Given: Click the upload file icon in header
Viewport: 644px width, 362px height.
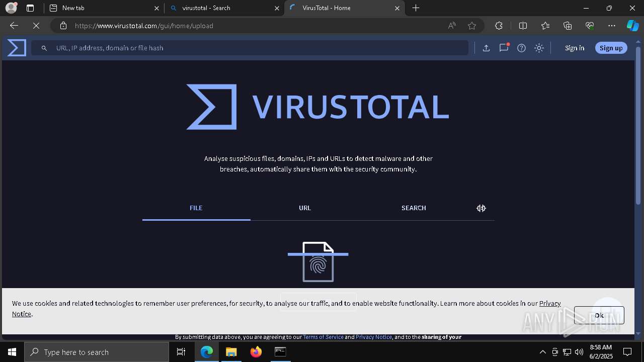Looking at the screenshot, I should [x=486, y=48].
